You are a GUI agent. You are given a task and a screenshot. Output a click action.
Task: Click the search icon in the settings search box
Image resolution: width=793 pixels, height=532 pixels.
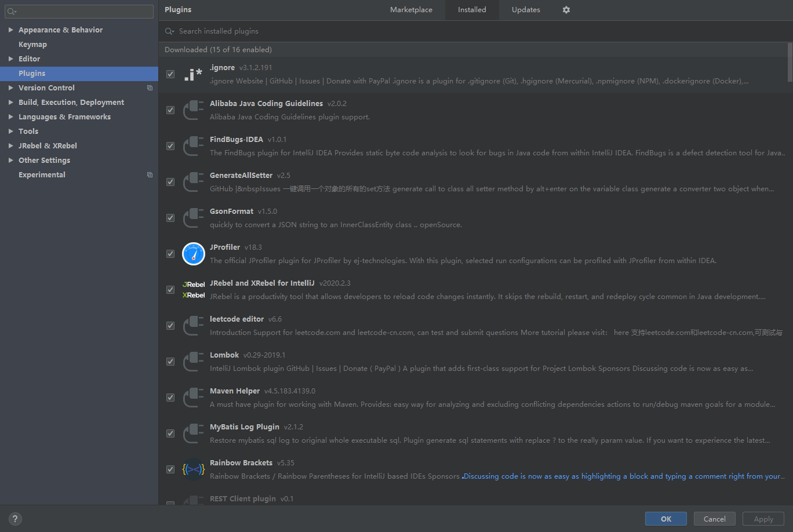[12, 12]
